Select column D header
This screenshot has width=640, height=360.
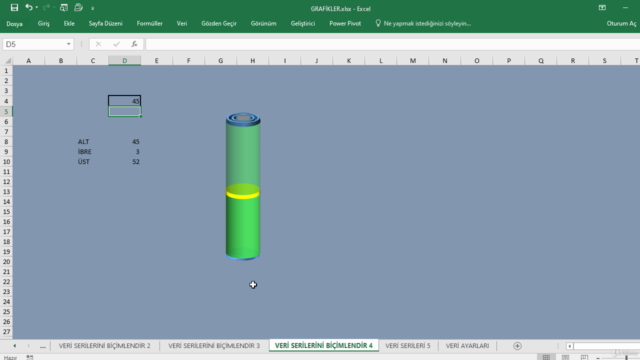(124, 61)
